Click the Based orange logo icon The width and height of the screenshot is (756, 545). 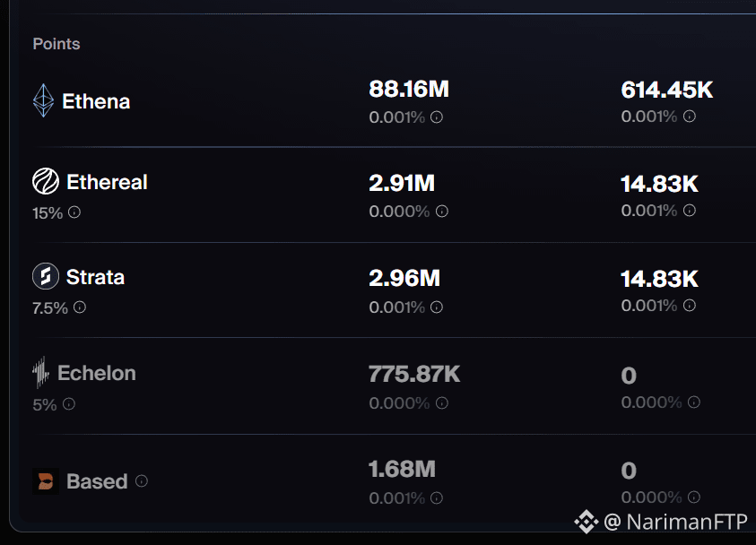(46, 481)
